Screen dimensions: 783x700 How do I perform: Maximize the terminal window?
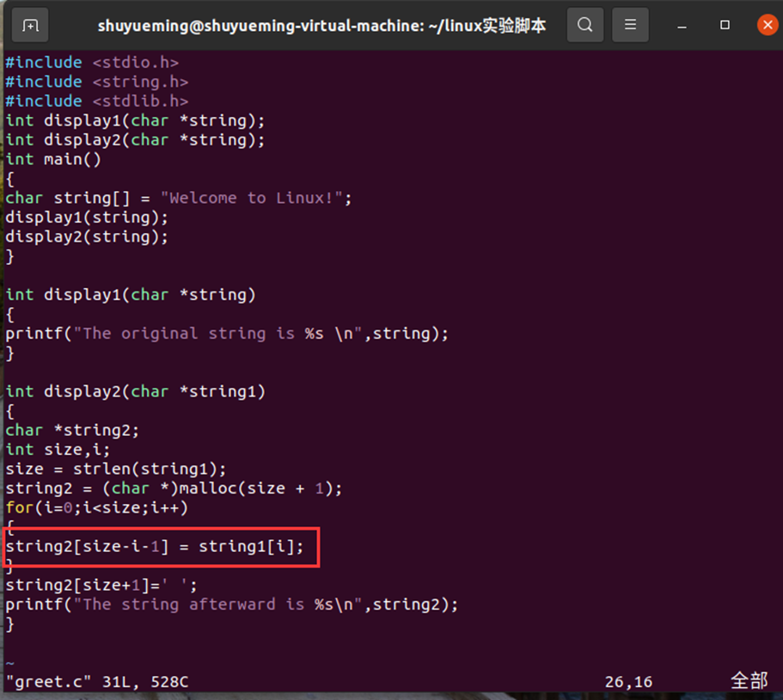pyautogui.click(x=725, y=24)
